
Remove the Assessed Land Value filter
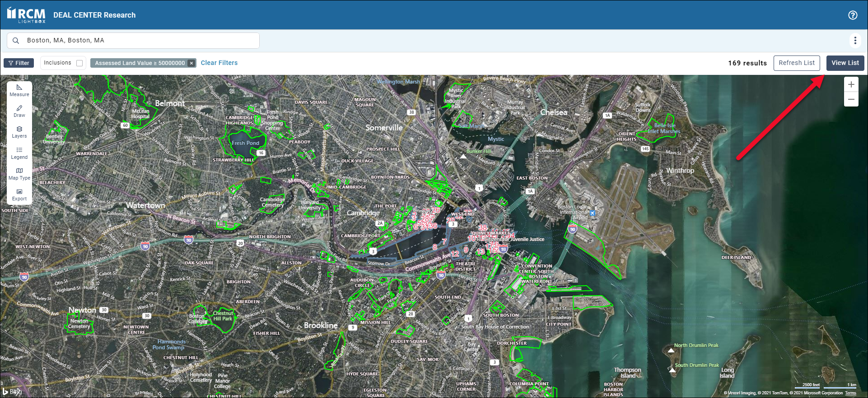click(191, 63)
